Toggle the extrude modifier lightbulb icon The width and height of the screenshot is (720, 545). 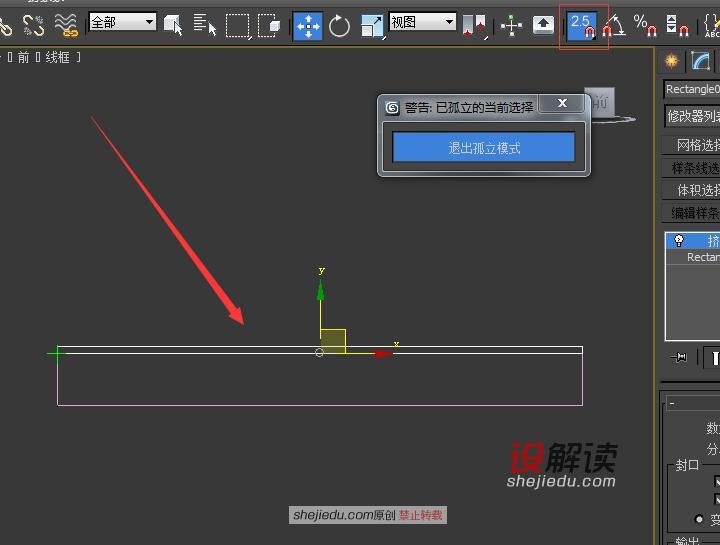[x=679, y=241]
